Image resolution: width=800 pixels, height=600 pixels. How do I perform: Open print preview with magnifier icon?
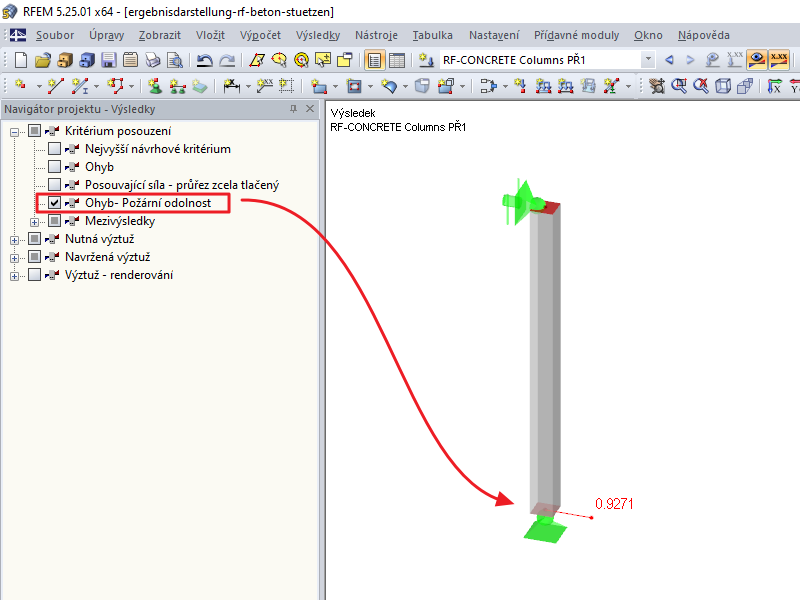[175, 60]
